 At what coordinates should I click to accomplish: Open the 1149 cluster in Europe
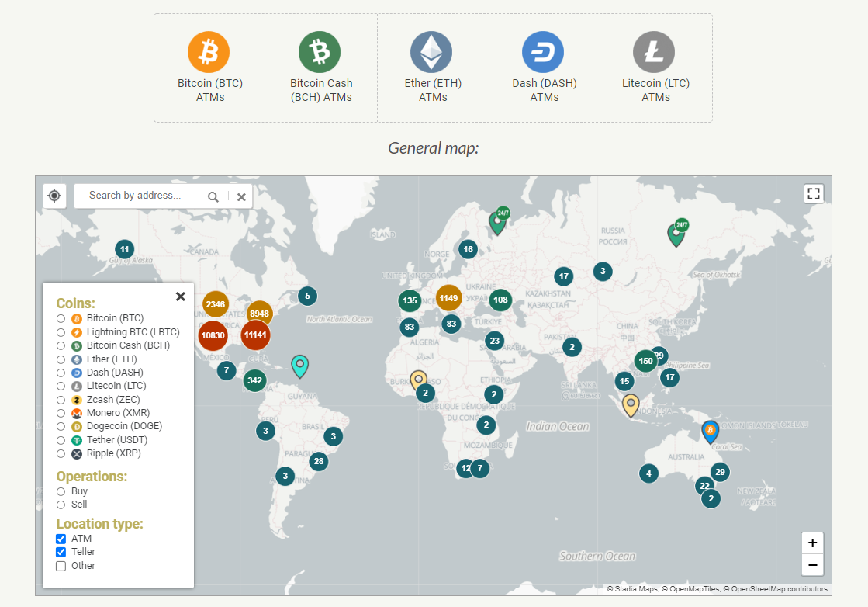pos(448,298)
